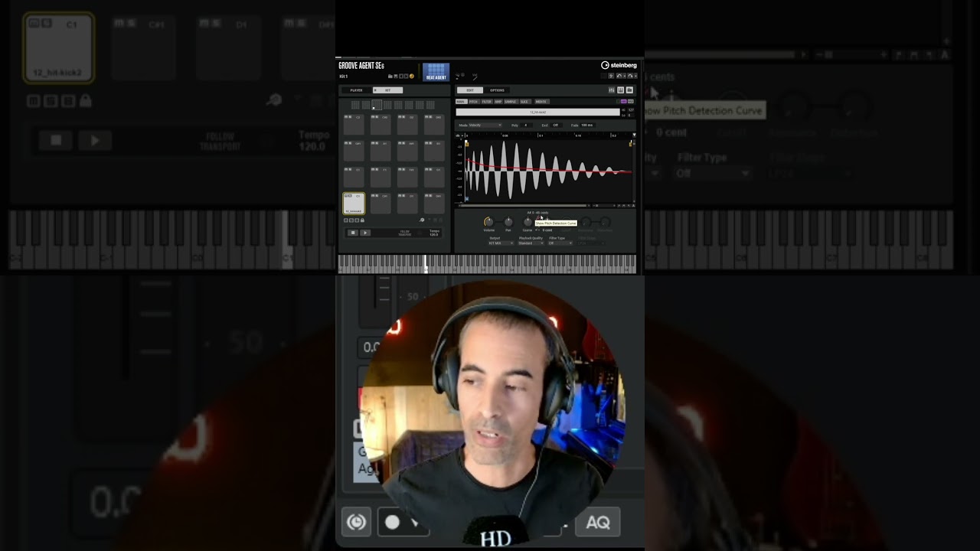Click the undo arrow in the Groove Agent header
Viewport: 980px width, 551px height.
(x=619, y=76)
